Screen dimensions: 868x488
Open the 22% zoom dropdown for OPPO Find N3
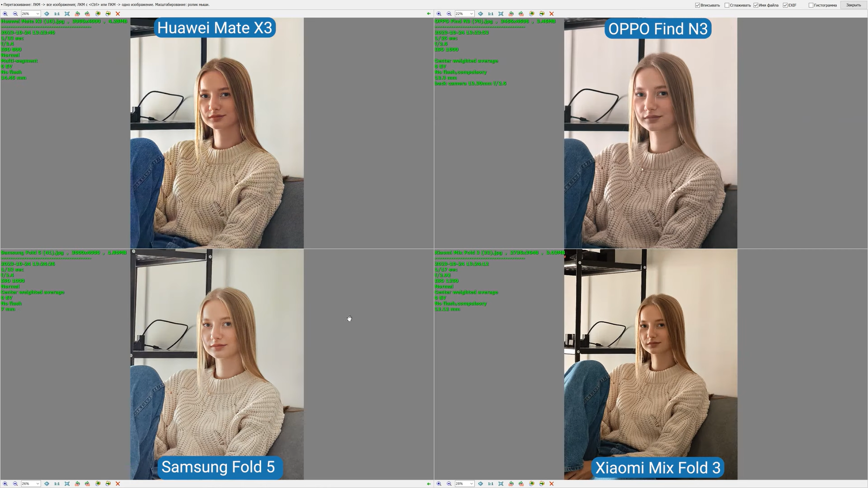pos(464,14)
